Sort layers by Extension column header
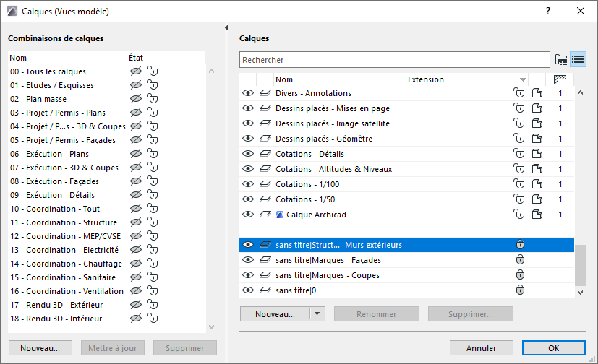Image resolution: width=598 pixels, height=364 pixels. 456,79
